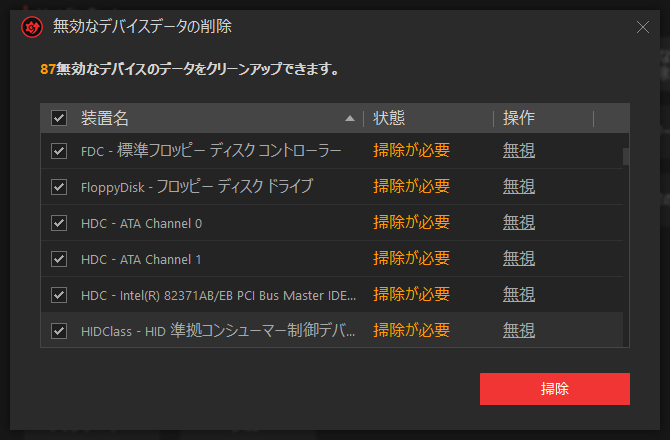The image size is (670, 440).
Task: Select the FDC - 標準フロッピー ディスク コントローラー name
Action: (x=211, y=151)
